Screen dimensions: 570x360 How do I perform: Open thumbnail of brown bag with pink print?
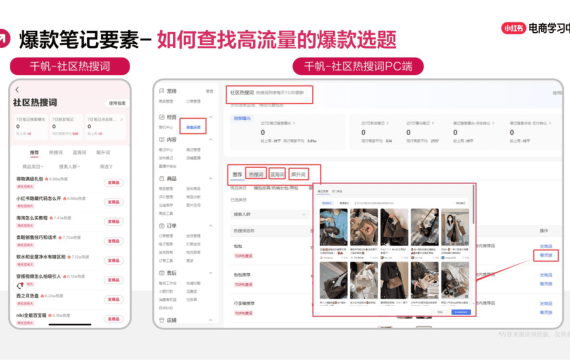click(x=364, y=227)
